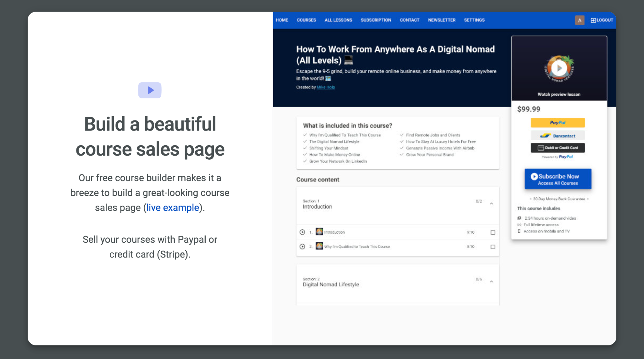
Task: Open the Courses menu item
Action: (x=306, y=20)
